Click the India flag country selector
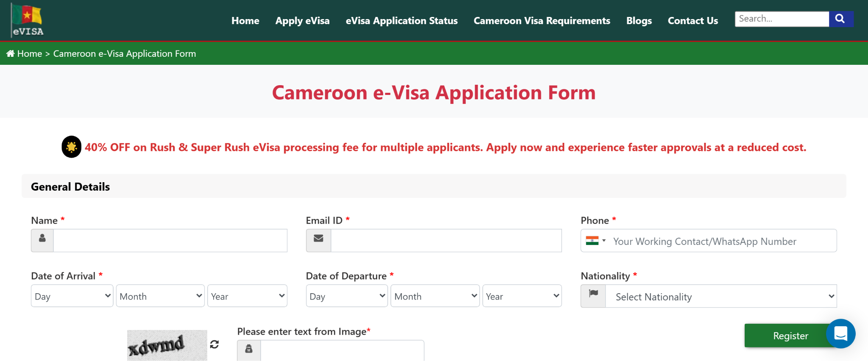Screen dimensions: 868x361 click(x=595, y=241)
